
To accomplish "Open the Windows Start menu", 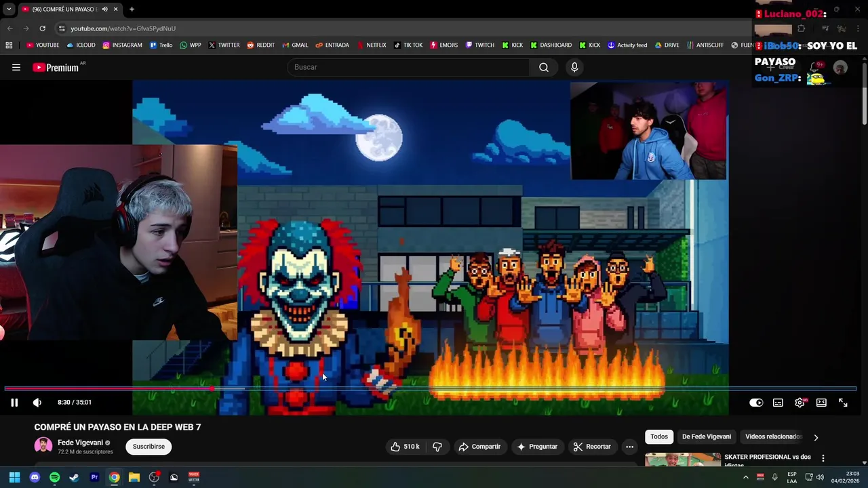I will click(x=14, y=477).
